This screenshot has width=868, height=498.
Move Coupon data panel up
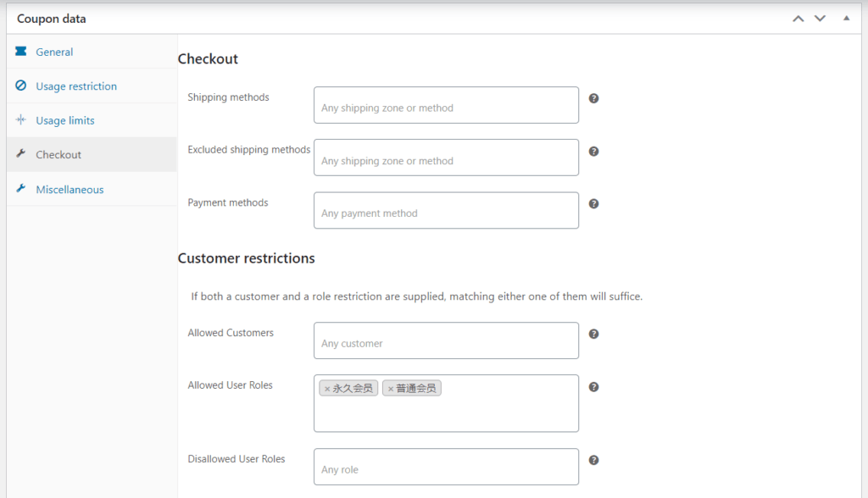click(798, 19)
